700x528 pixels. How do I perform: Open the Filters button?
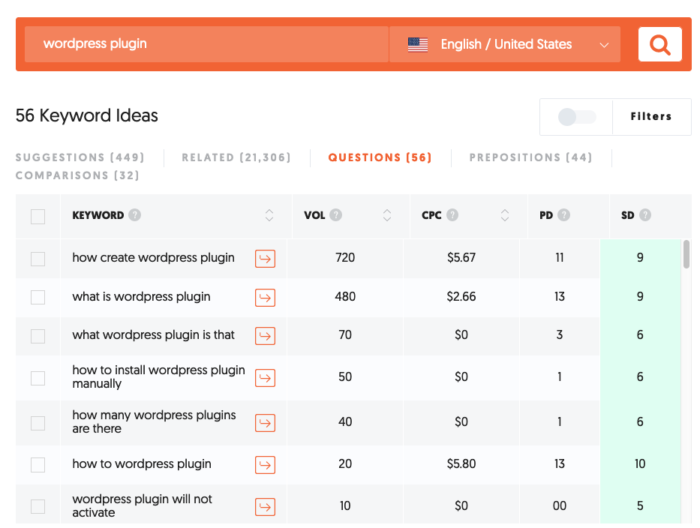point(651,116)
